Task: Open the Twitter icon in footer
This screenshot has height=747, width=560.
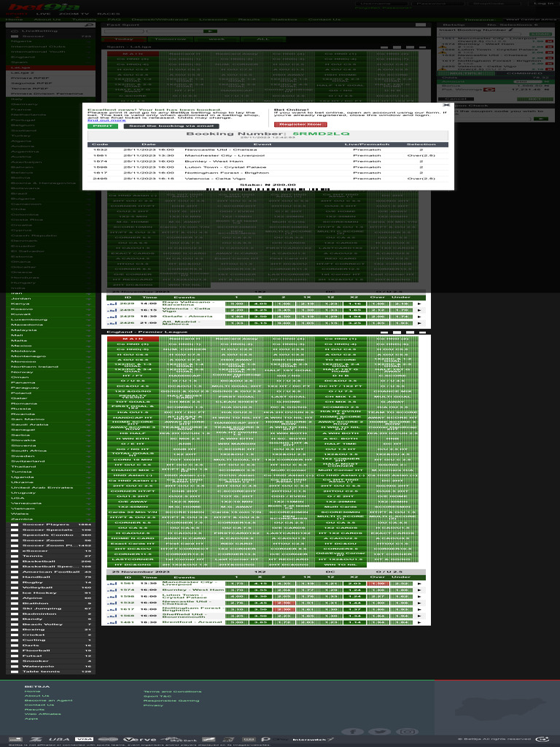Action: pos(379,732)
